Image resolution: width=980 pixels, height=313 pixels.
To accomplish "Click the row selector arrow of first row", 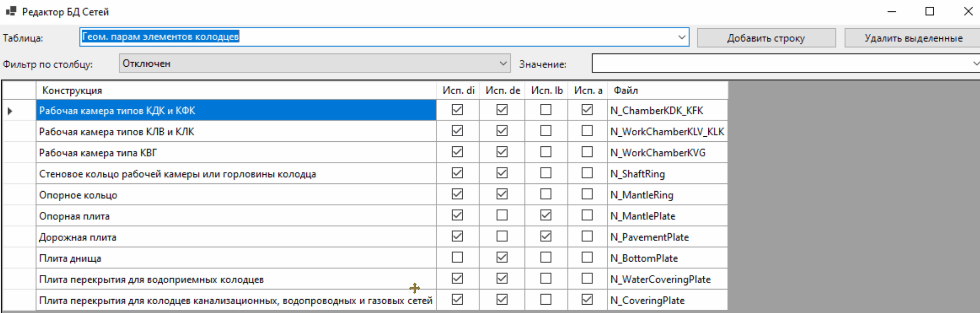I will 10,111.
